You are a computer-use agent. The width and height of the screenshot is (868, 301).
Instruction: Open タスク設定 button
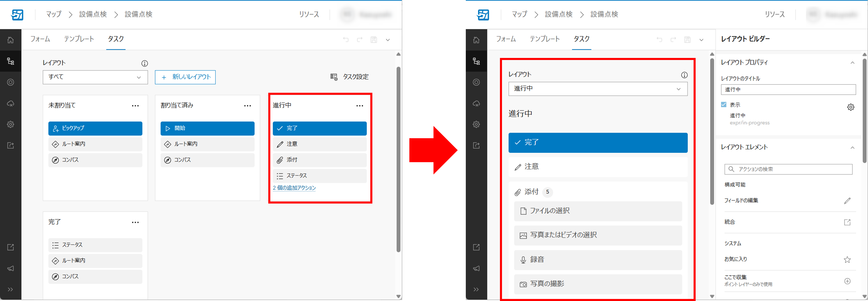349,77
